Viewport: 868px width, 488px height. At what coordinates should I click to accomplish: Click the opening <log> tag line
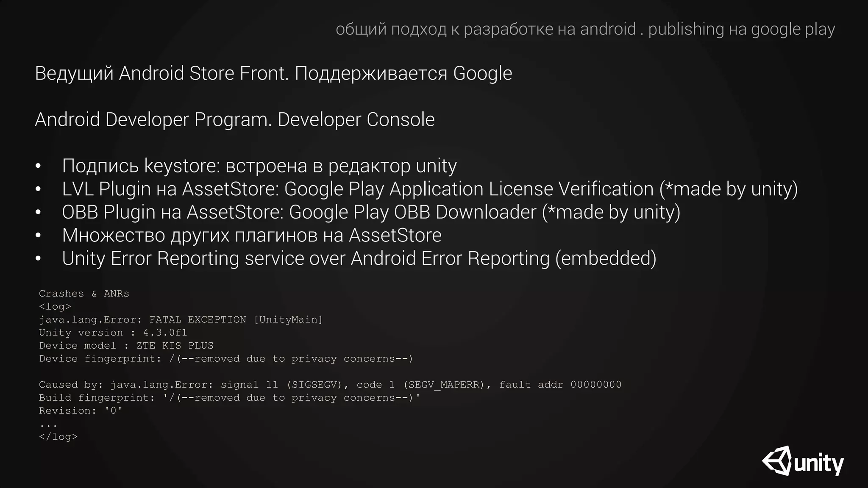55,307
